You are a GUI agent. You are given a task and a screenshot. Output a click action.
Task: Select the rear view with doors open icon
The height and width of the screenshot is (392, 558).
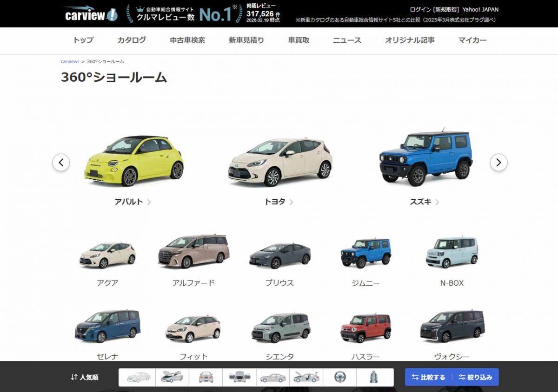coord(239,377)
